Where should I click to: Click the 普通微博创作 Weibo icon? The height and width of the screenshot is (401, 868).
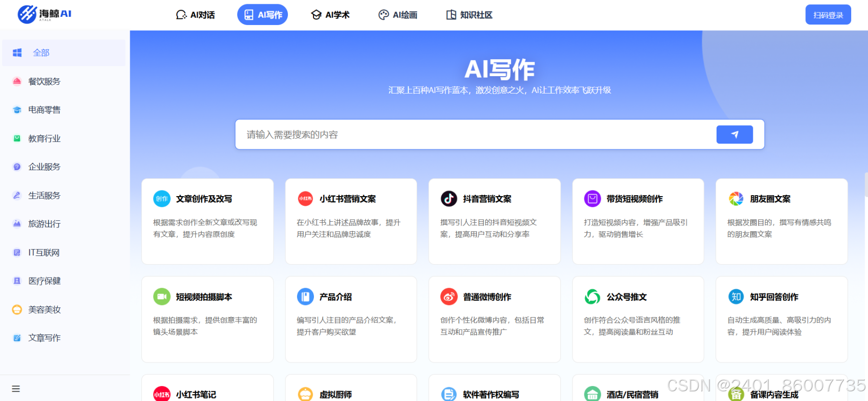coord(449,296)
